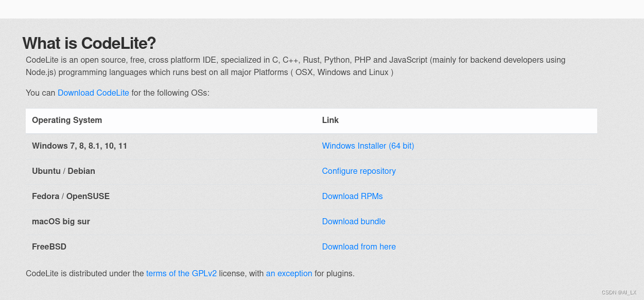644x300 pixels.
Task: Click the "an exception" link
Action: tap(289, 274)
